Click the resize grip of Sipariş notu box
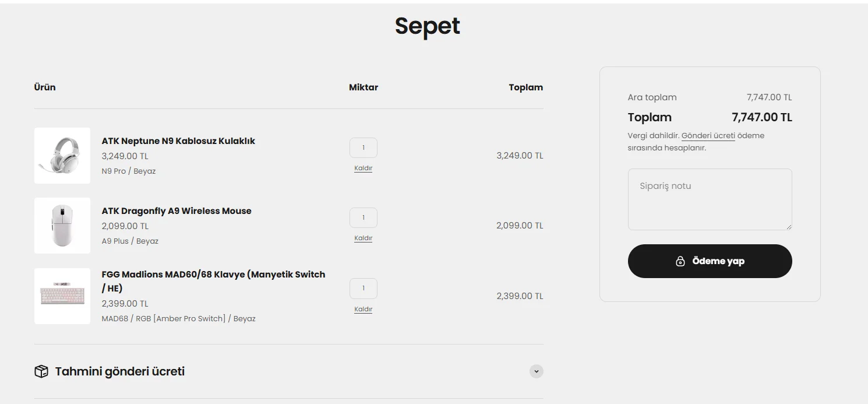The image size is (868, 404). coord(789,227)
